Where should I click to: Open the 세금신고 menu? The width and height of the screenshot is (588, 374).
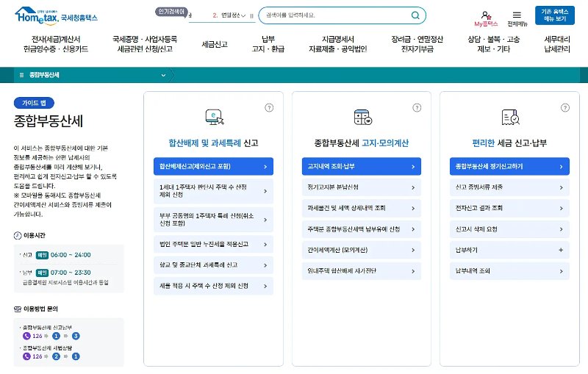tap(215, 44)
